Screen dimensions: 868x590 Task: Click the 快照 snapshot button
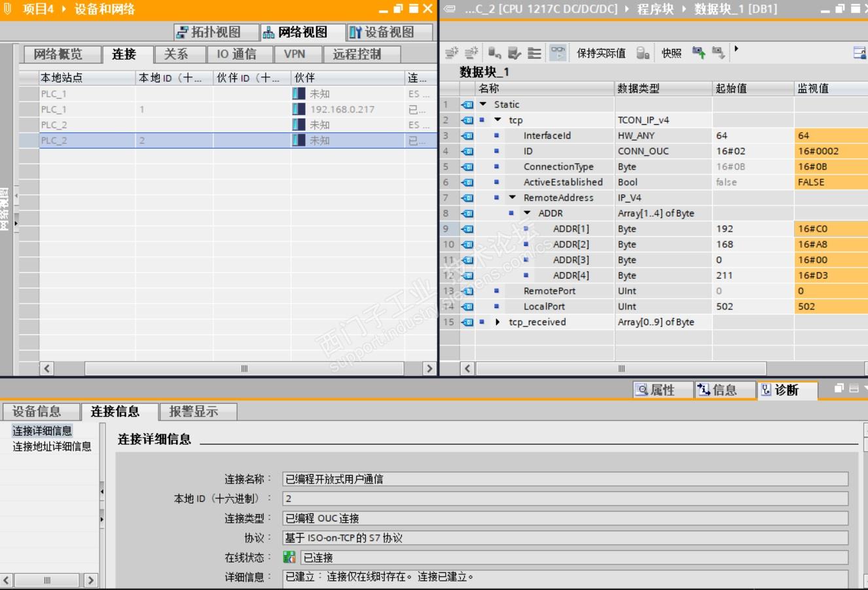tap(672, 53)
